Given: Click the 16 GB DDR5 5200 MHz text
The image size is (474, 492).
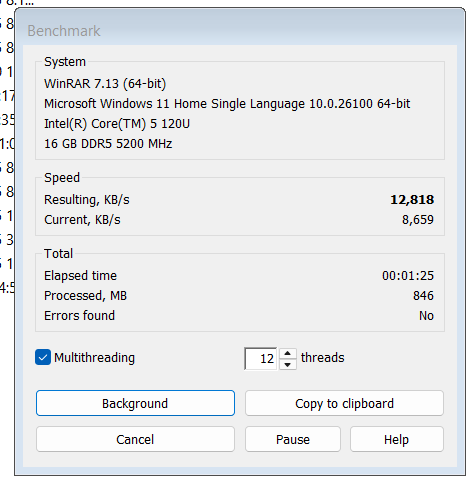Looking at the screenshot, I should pyautogui.click(x=108, y=144).
